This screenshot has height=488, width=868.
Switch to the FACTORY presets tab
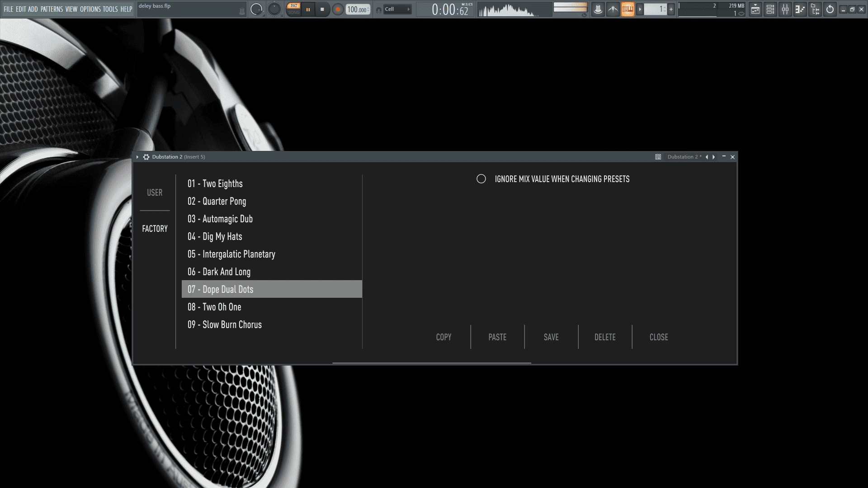tap(155, 229)
